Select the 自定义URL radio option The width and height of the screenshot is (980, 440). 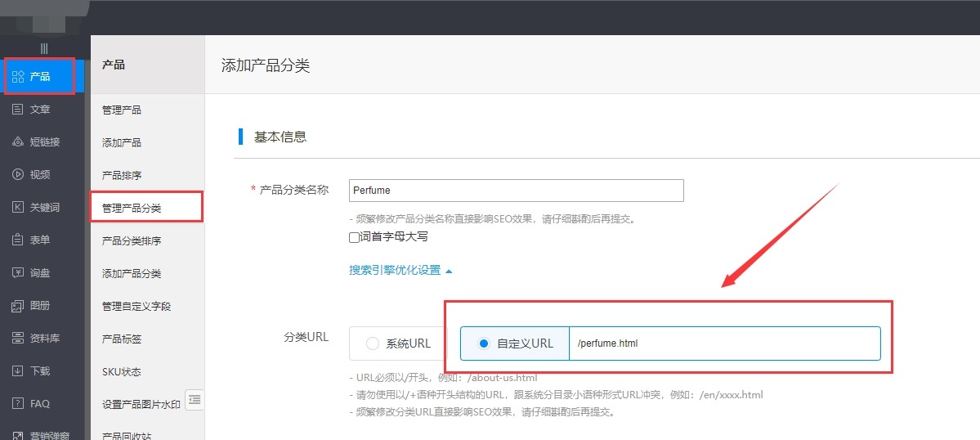point(484,343)
